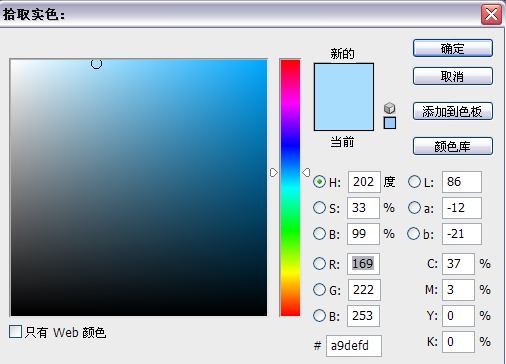Screen dimensions: 506x364
Task: Click the hex color a9defd field
Action: (x=354, y=346)
